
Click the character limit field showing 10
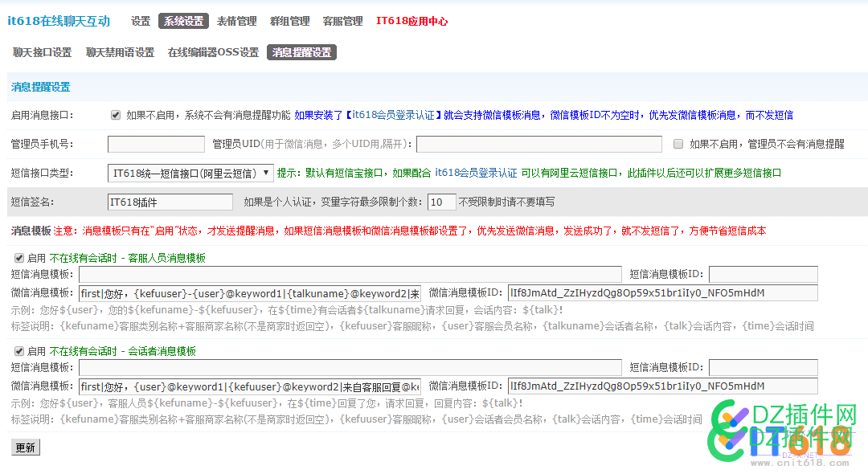pos(442,202)
